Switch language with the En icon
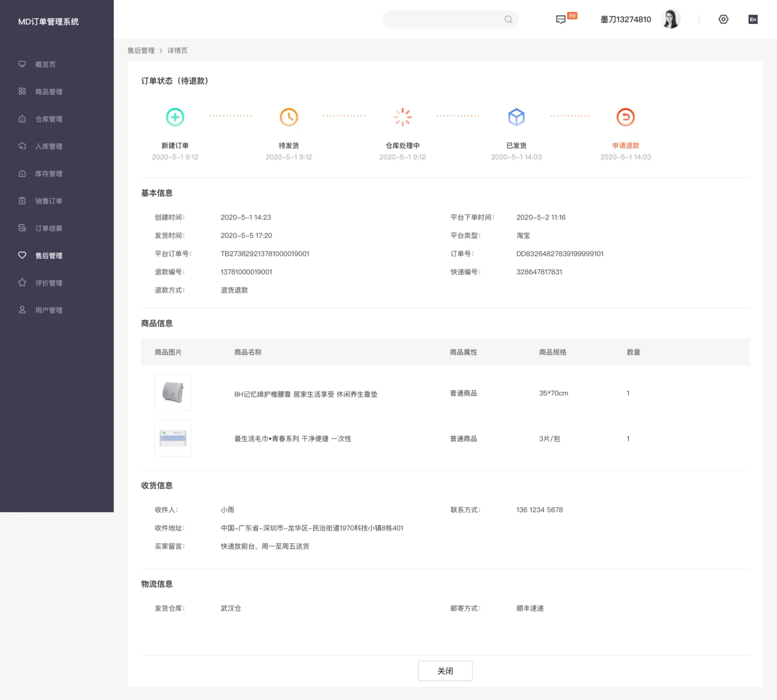Screen dimensions: 777x700 click(x=753, y=19)
